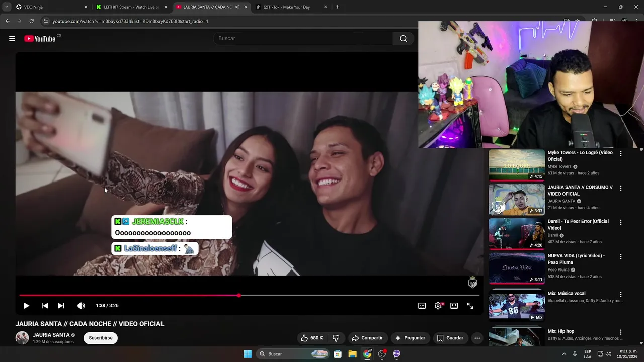Screen dimensions: 644x362
Task: Open options for JAURIA SANTA // CONSUMO video
Action: [621, 188]
